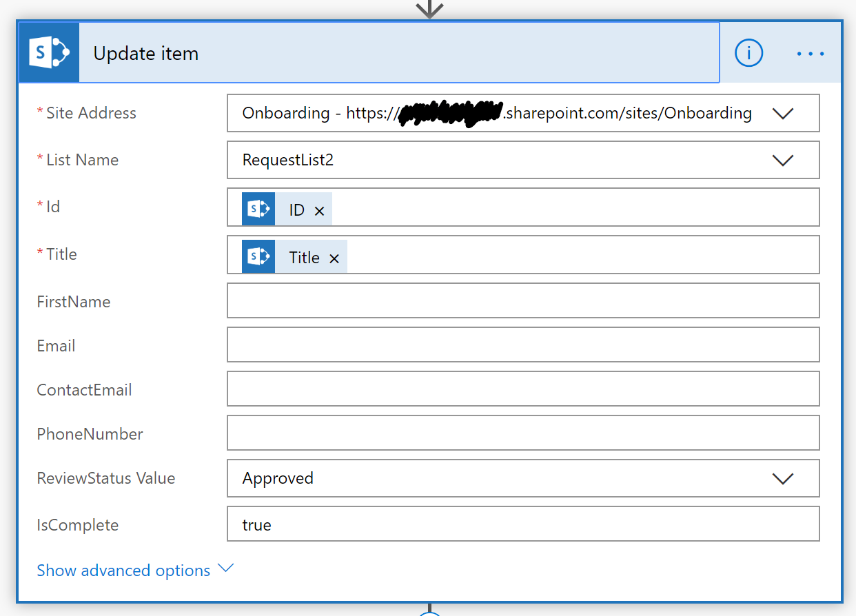This screenshot has width=856, height=616.
Task: Open the info icon on Update item
Action: pyautogui.click(x=749, y=53)
